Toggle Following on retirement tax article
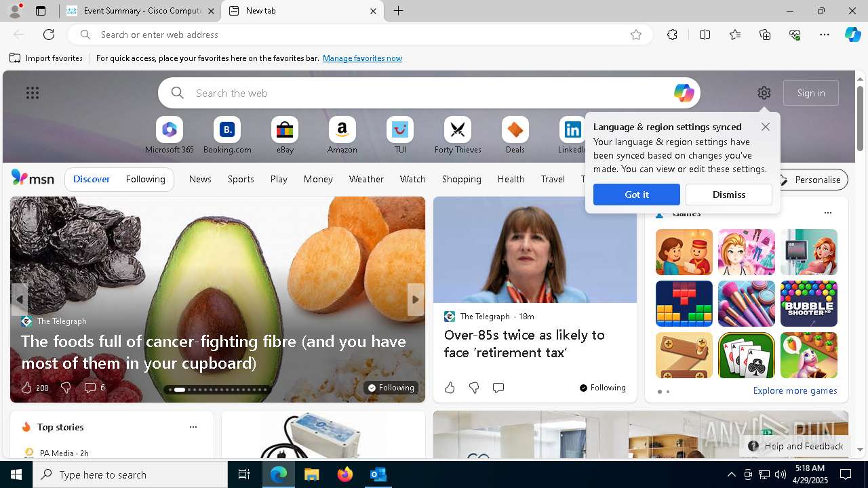 tap(603, 388)
